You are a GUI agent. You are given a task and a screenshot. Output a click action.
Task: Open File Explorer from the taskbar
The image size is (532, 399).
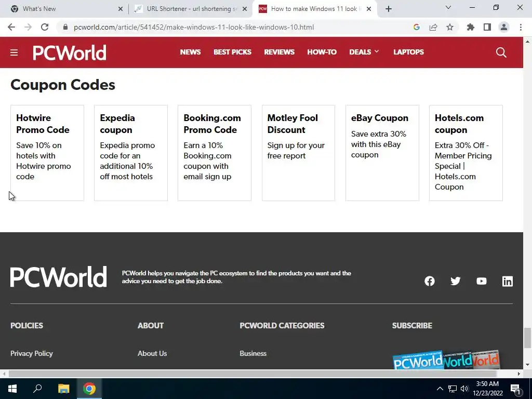coord(63,389)
